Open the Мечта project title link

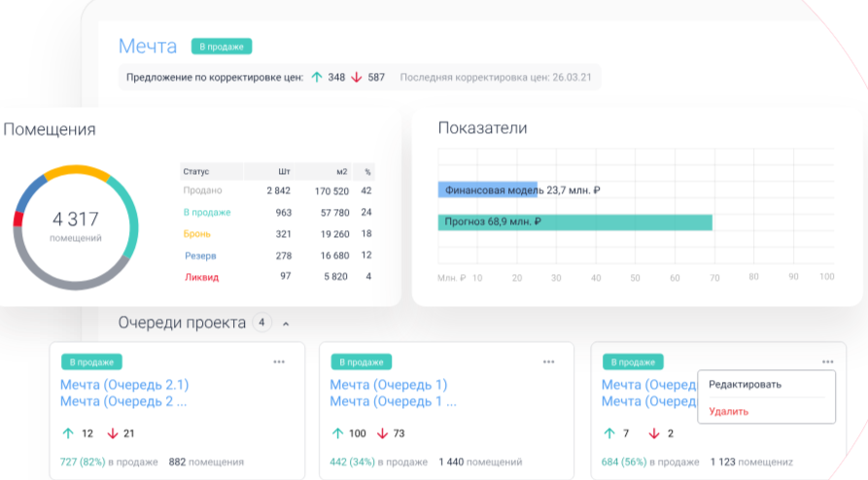148,46
